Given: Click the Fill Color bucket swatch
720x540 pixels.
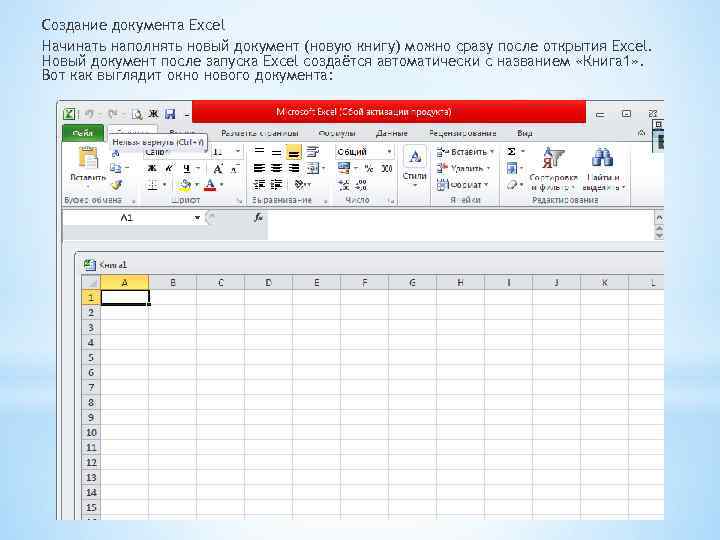Looking at the screenshot, I should pos(185,185).
